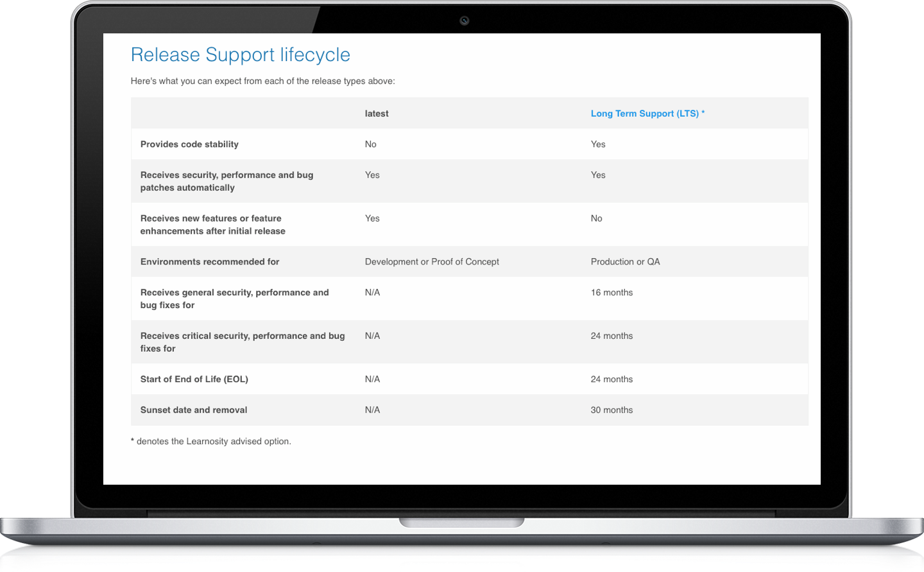Select the 'latest' column header
924x572 pixels.
click(377, 114)
